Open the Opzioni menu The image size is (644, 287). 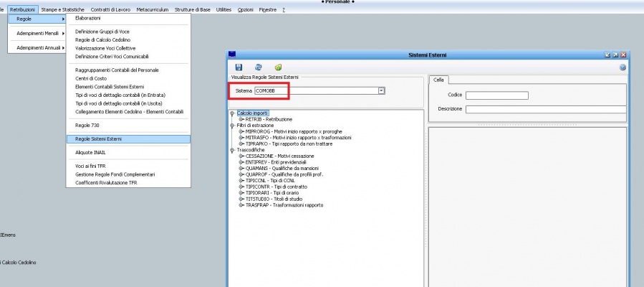(246, 9)
